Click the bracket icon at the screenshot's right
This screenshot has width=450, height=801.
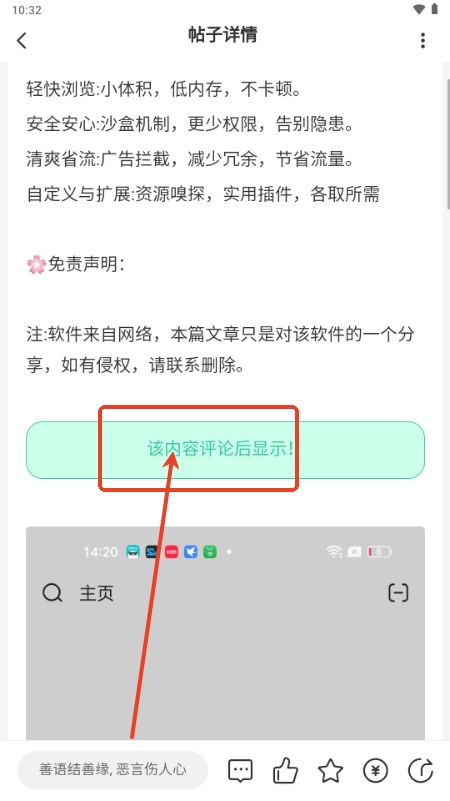coord(398,593)
